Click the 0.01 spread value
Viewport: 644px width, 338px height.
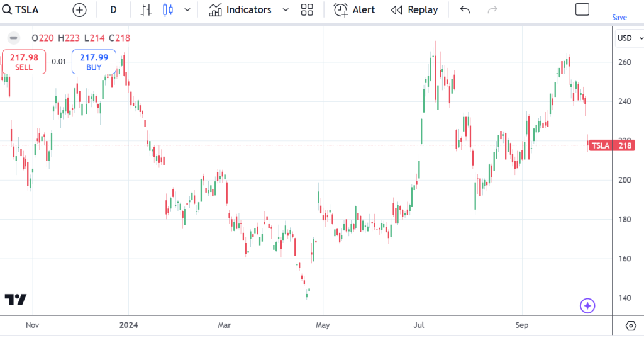58,62
